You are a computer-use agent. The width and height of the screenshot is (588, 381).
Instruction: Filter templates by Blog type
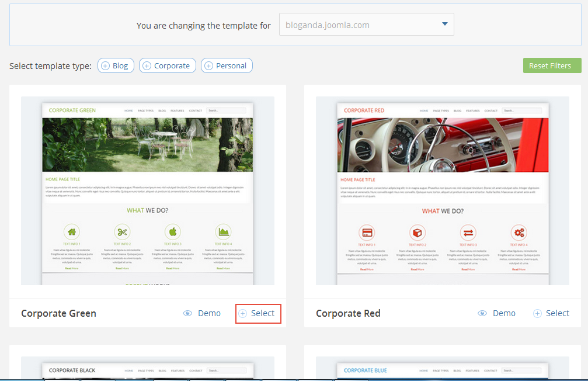pos(116,65)
